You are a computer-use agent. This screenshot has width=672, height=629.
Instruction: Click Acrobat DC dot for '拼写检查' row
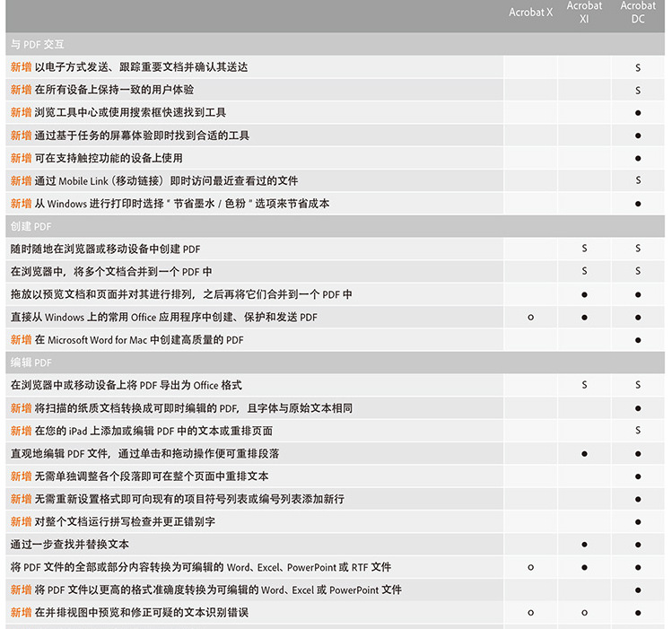638,522
